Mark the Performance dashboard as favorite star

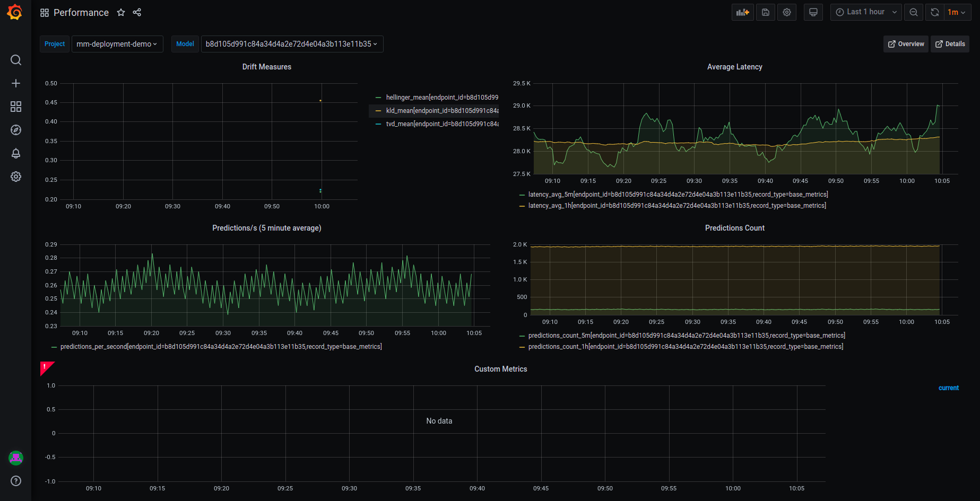(x=121, y=12)
